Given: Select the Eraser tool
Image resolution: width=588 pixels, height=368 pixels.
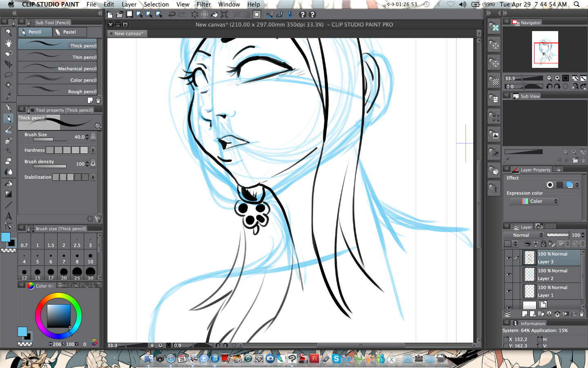Looking at the screenshot, I should [8, 161].
